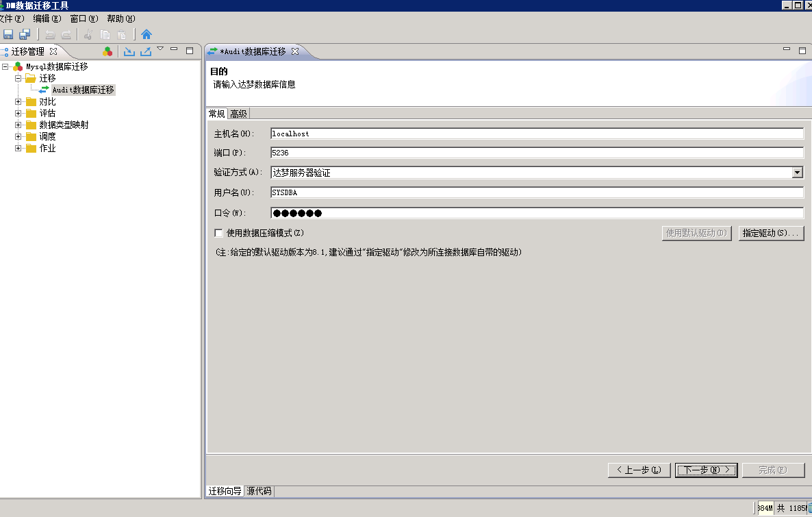Click into the 主机名 input field
This screenshot has width=812, height=517.
536,134
